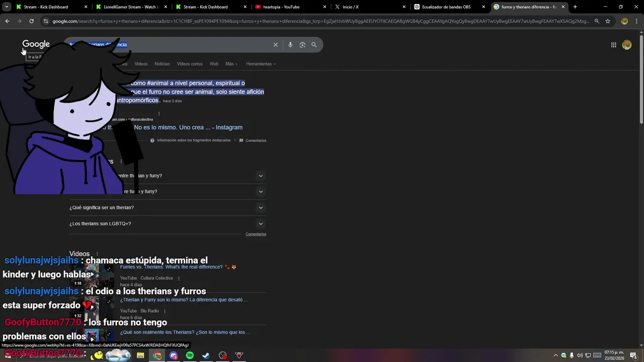The height and width of the screenshot is (362, 644).
Task: Clear the search box with X
Action: click(276, 45)
